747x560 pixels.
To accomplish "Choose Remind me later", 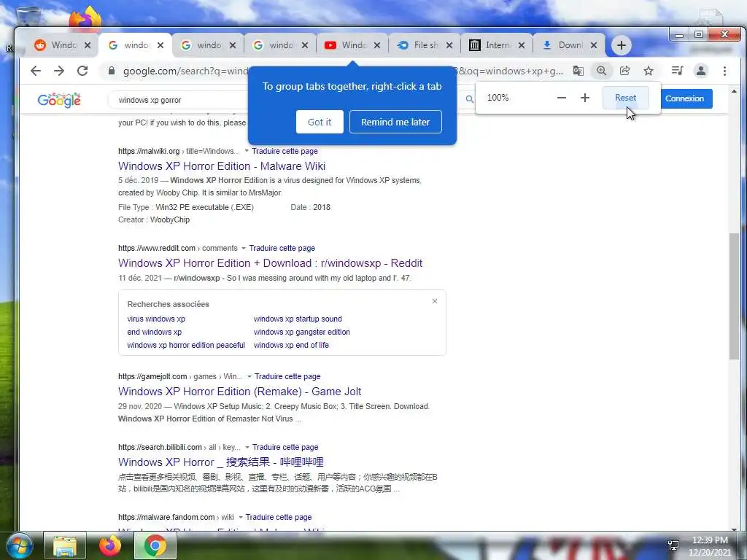I will (395, 122).
